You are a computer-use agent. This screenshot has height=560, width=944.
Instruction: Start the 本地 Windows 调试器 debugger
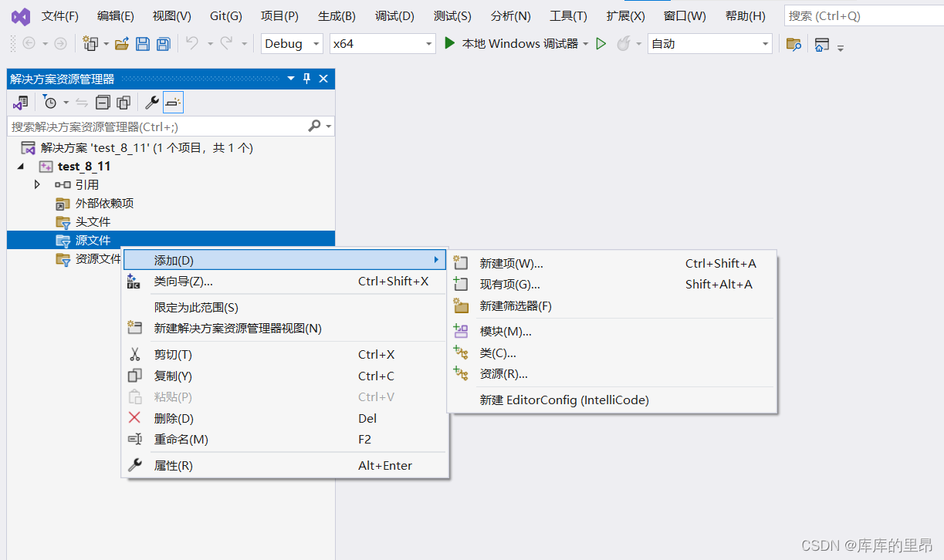click(512, 44)
